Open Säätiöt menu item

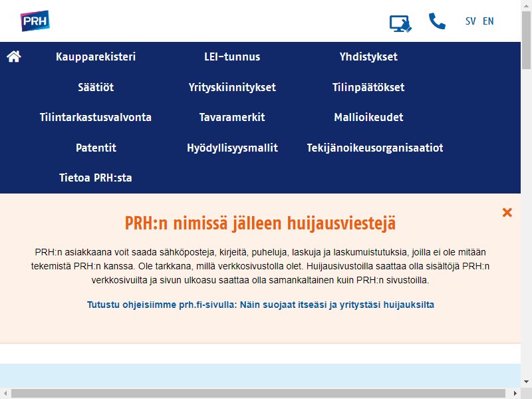tap(96, 87)
